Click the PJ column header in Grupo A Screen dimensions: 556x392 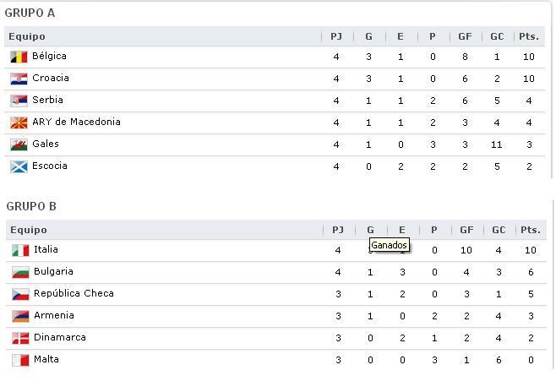[336, 36]
